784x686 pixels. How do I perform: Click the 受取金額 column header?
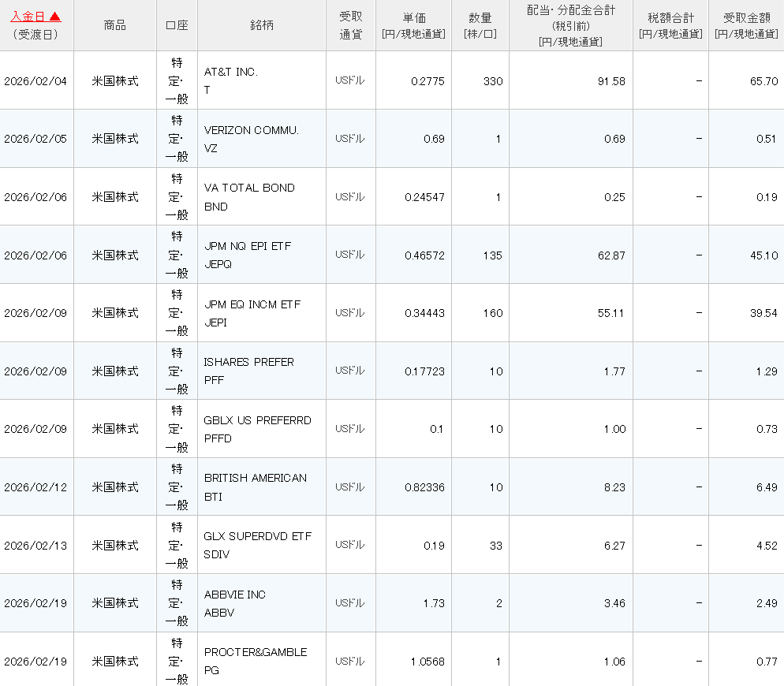[x=745, y=17]
